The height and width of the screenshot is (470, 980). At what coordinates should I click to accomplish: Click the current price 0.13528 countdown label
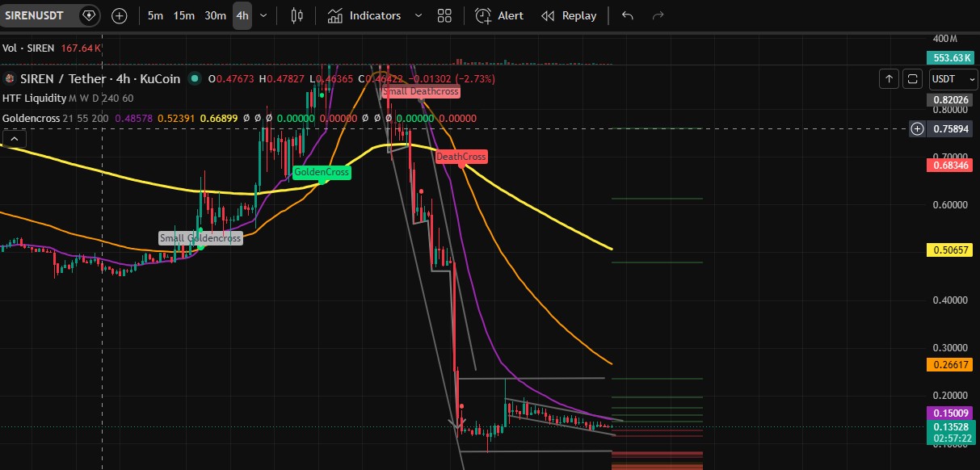pyautogui.click(x=950, y=432)
